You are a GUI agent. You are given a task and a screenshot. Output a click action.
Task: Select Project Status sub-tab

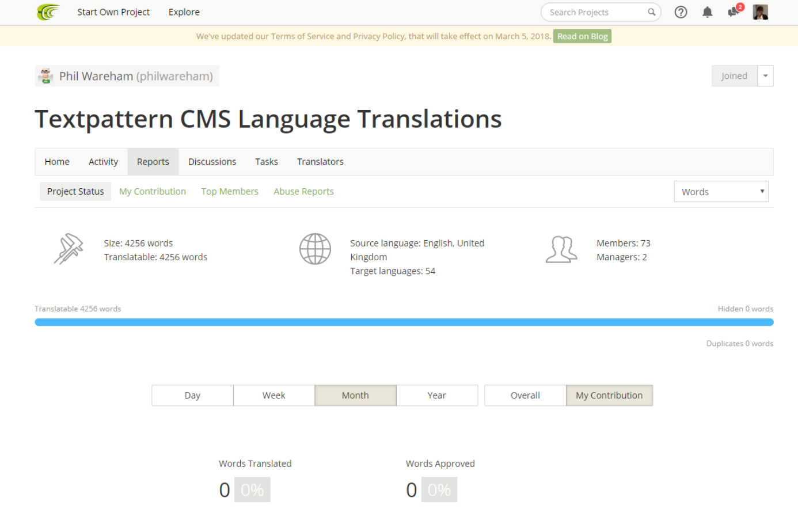(75, 191)
